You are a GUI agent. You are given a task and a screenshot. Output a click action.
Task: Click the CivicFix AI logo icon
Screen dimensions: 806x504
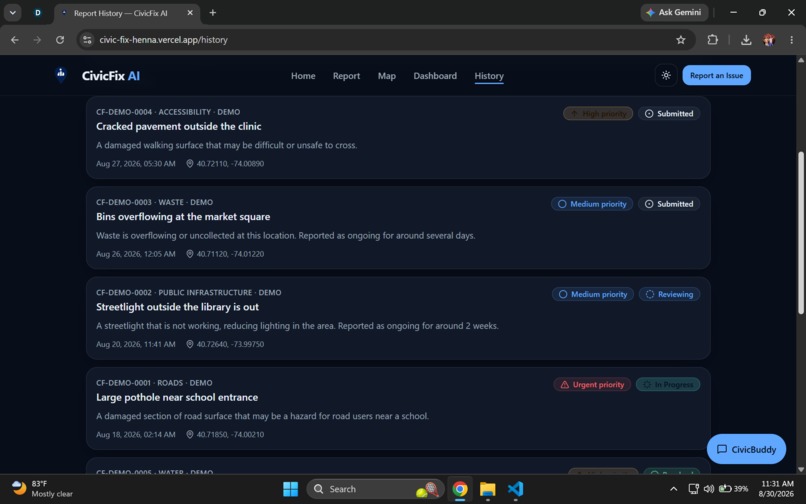click(x=61, y=75)
